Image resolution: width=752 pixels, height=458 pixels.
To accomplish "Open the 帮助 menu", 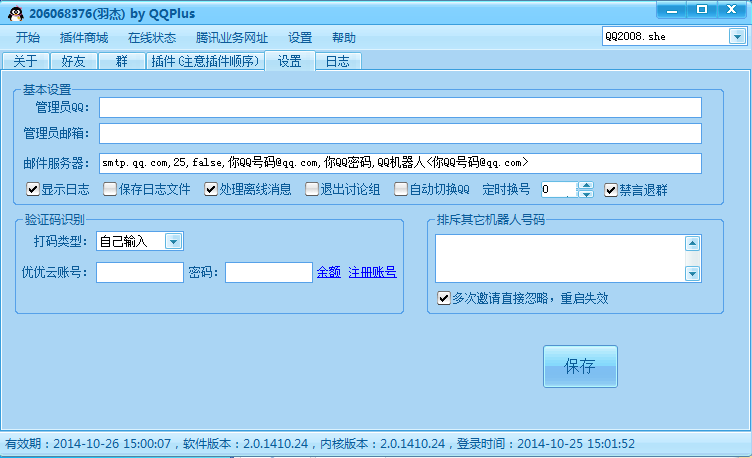I will (x=344, y=37).
